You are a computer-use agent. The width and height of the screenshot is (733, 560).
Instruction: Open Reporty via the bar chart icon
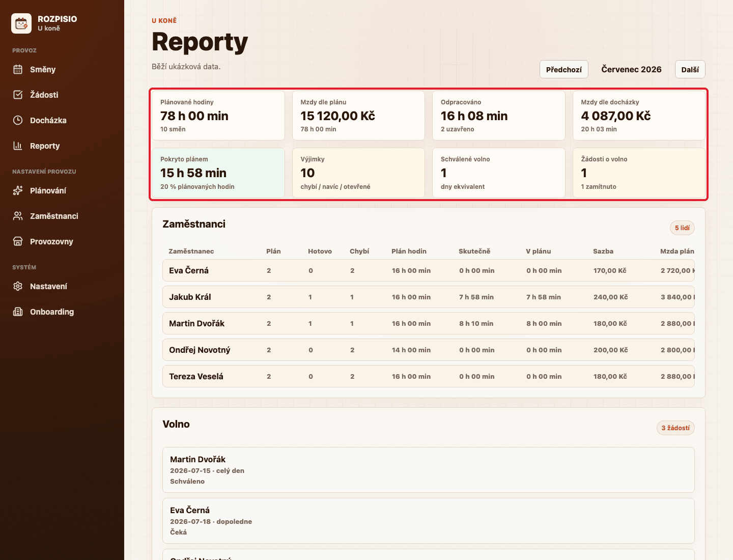18,146
